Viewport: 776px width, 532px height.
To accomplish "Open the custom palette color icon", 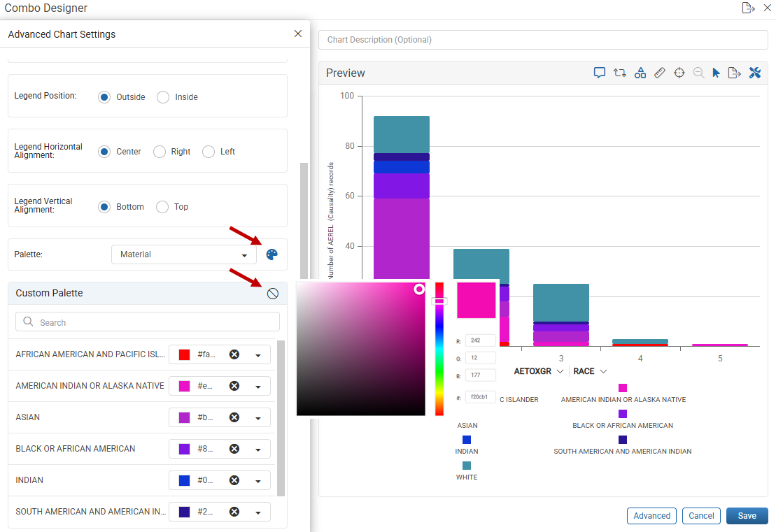I will point(271,254).
